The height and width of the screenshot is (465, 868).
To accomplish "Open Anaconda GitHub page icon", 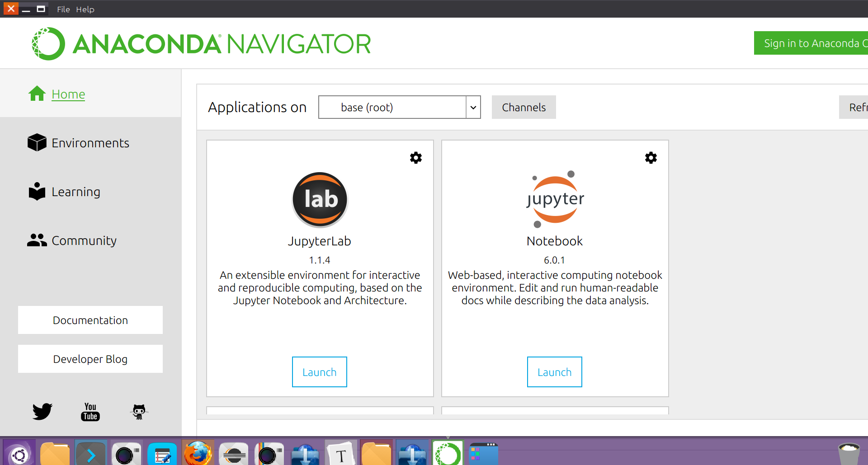I will click(x=139, y=412).
